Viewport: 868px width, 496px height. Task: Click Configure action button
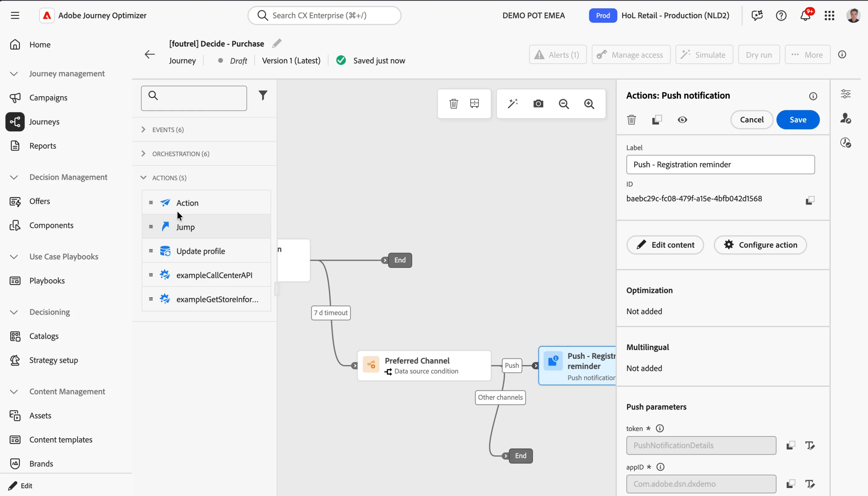pyautogui.click(x=760, y=245)
